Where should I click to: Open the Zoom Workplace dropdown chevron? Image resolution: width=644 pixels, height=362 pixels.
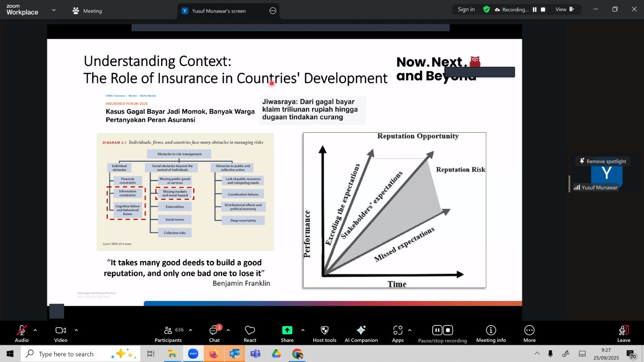pyautogui.click(x=54, y=10)
